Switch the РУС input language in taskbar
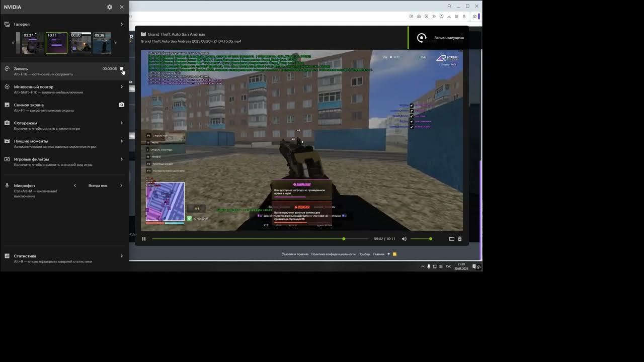 point(448,266)
